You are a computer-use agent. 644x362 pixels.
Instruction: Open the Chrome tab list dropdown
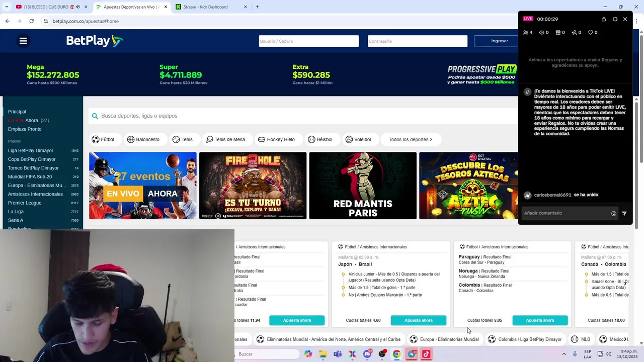tap(7, 7)
